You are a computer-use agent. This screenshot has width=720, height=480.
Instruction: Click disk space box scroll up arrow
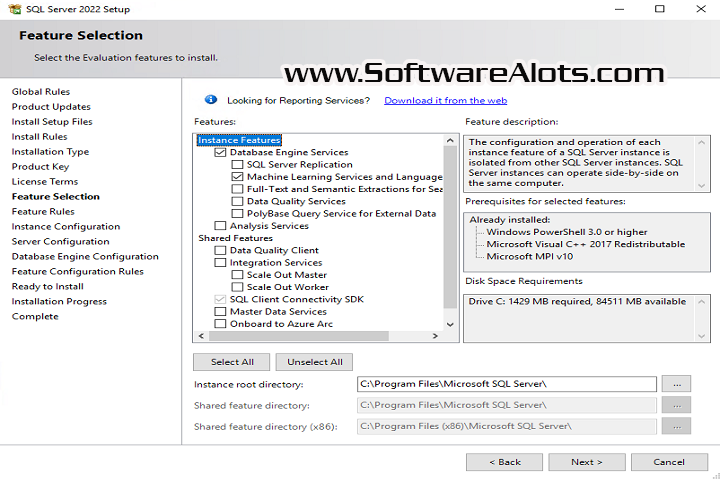[x=701, y=302]
